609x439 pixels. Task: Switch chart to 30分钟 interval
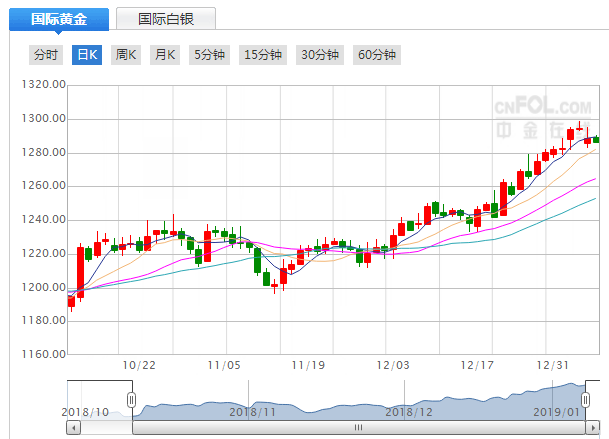(320, 55)
